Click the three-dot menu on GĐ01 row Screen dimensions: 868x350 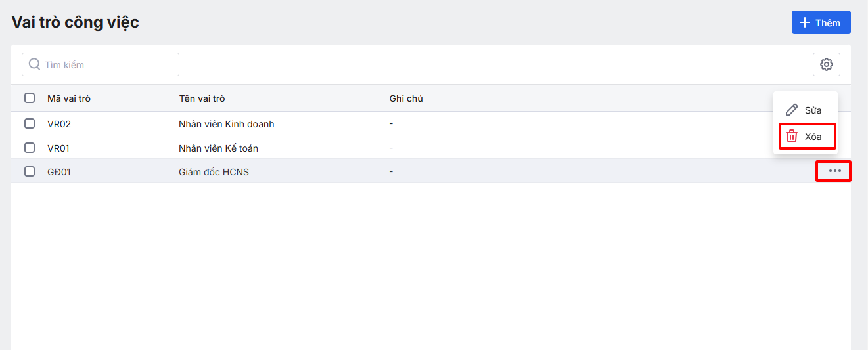(834, 171)
